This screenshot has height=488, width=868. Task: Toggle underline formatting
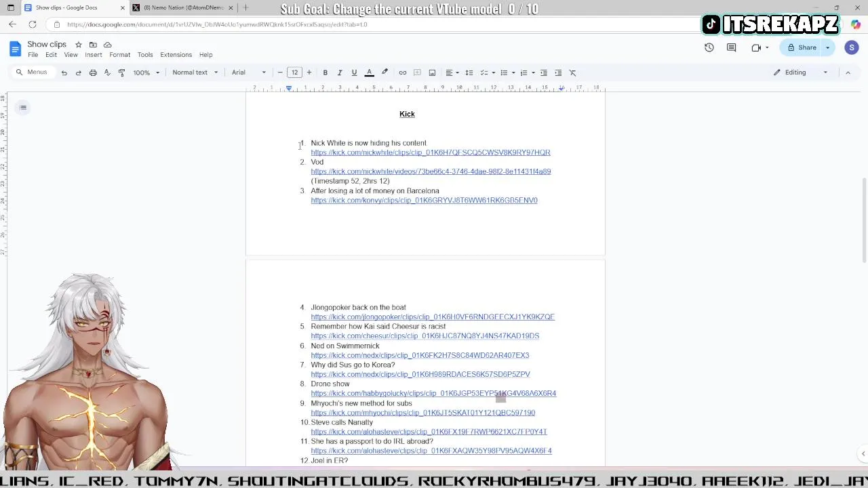tap(354, 73)
